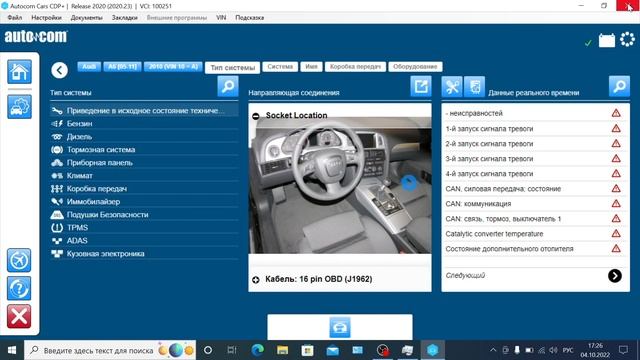Select the 'Тип системы' breadcrumb tab

[x=233, y=68]
